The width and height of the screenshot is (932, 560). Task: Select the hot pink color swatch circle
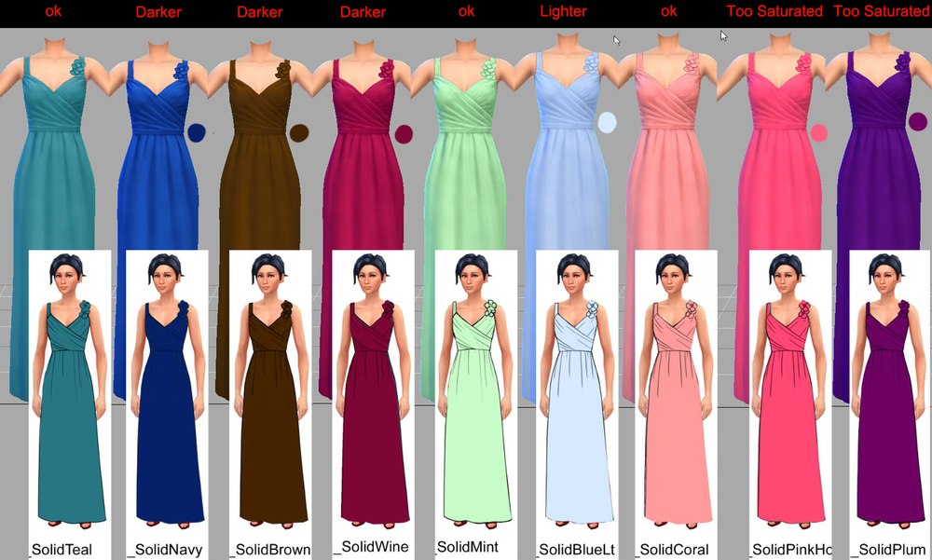[819, 133]
